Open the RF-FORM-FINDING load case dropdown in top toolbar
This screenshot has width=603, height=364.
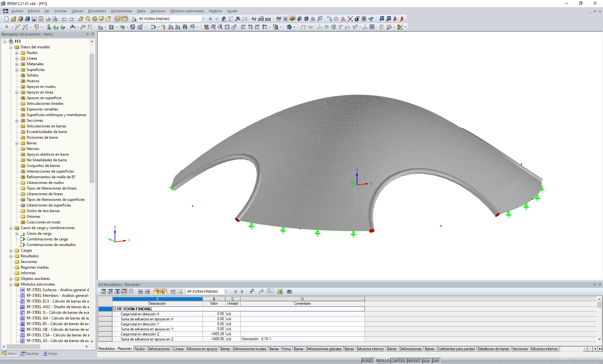[204, 19]
